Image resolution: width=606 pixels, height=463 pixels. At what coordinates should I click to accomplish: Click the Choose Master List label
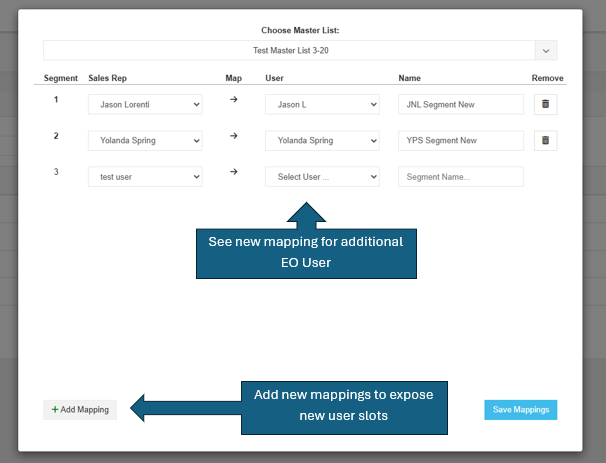300,30
